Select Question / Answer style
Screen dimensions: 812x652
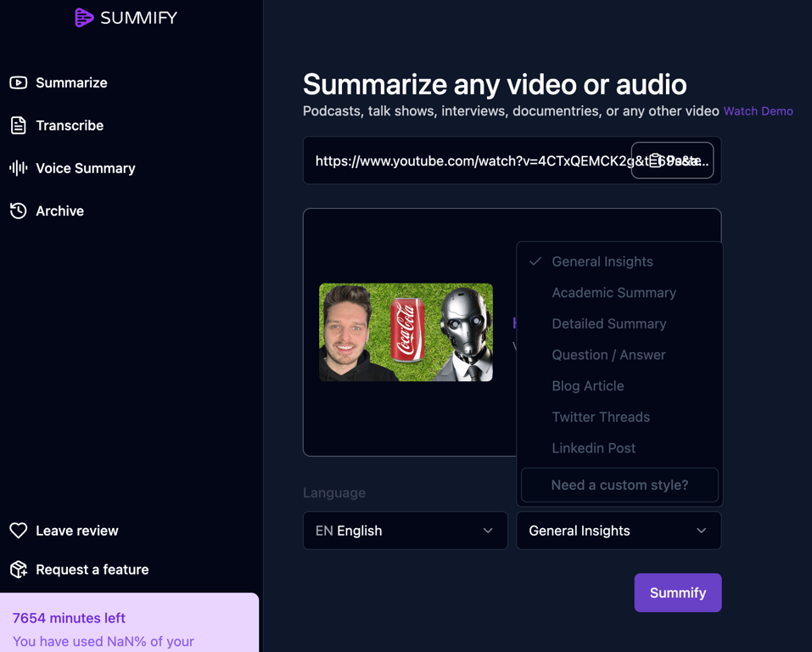[619, 355]
